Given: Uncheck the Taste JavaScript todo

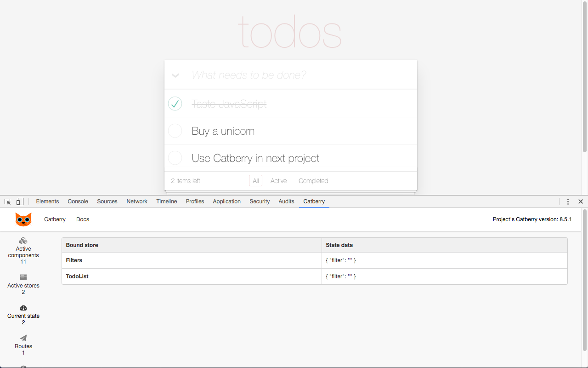Looking at the screenshot, I should (x=175, y=103).
